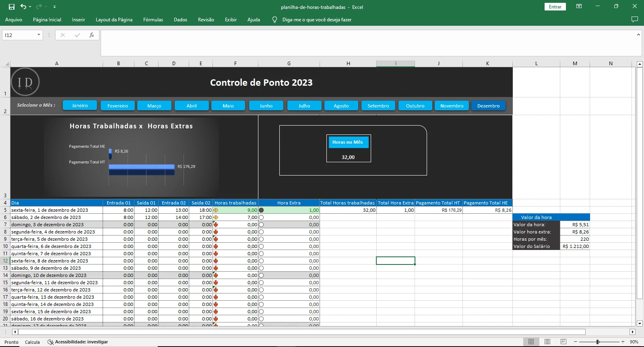Screen dimensions: 644x347
Task: Select the Pagamento Total HT value R$ 176,29
Action: (439, 210)
